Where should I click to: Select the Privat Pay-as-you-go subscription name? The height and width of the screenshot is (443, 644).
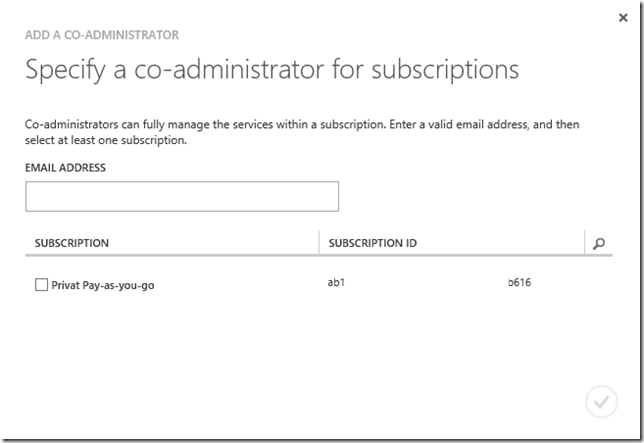(x=102, y=285)
